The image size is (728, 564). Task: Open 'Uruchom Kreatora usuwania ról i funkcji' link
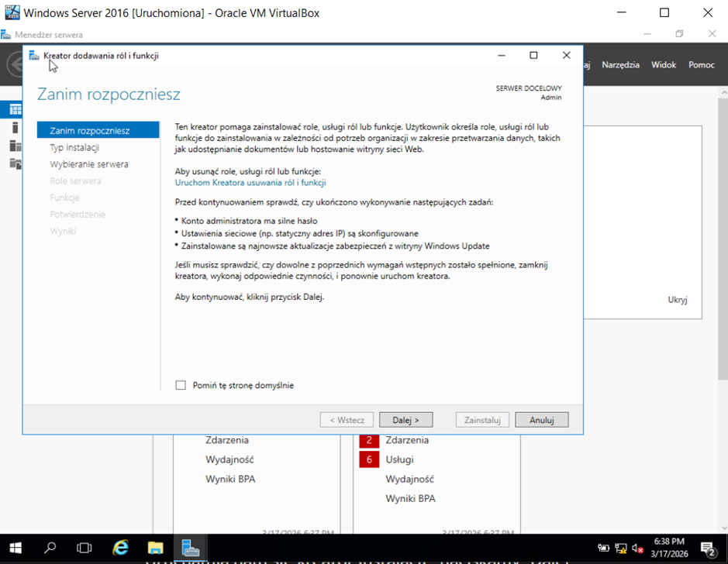pyautogui.click(x=250, y=183)
